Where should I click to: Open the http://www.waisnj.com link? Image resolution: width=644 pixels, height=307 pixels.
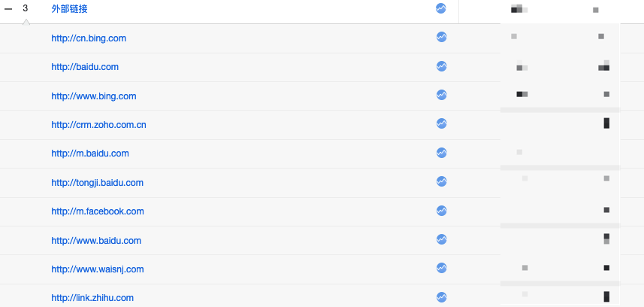coord(98,269)
